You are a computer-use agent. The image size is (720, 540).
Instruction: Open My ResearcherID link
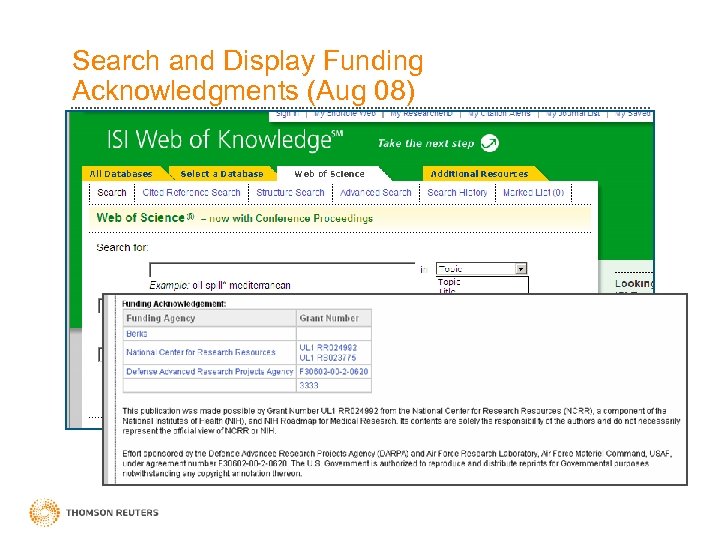[x=422, y=113]
